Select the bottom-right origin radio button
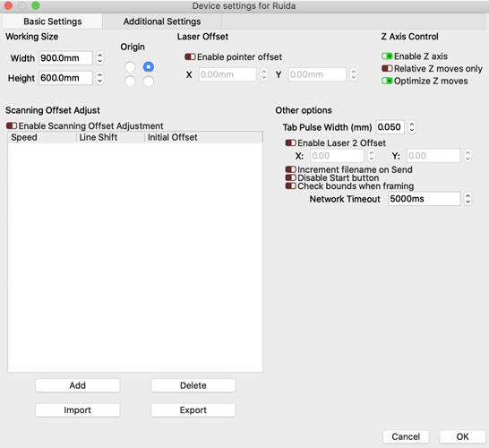This screenshot has width=489, height=448. point(149,82)
